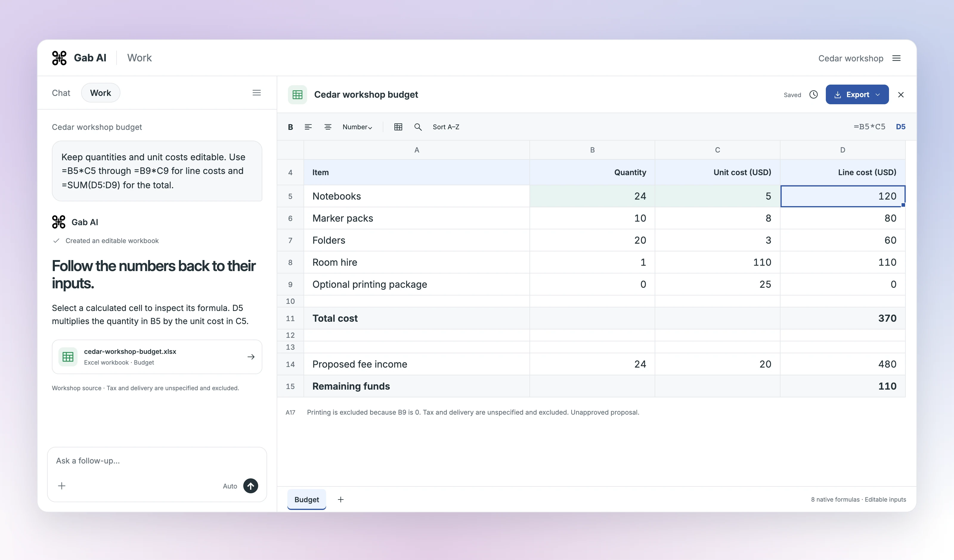
Task: Click the Ask a follow-up input field
Action: pyautogui.click(x=157, y=461)
